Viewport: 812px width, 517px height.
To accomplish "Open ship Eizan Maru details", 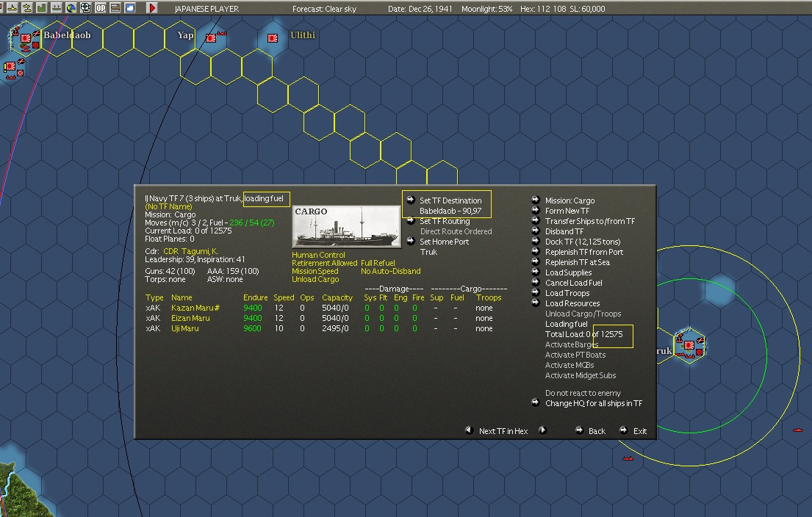I will (x=190, y=318).
